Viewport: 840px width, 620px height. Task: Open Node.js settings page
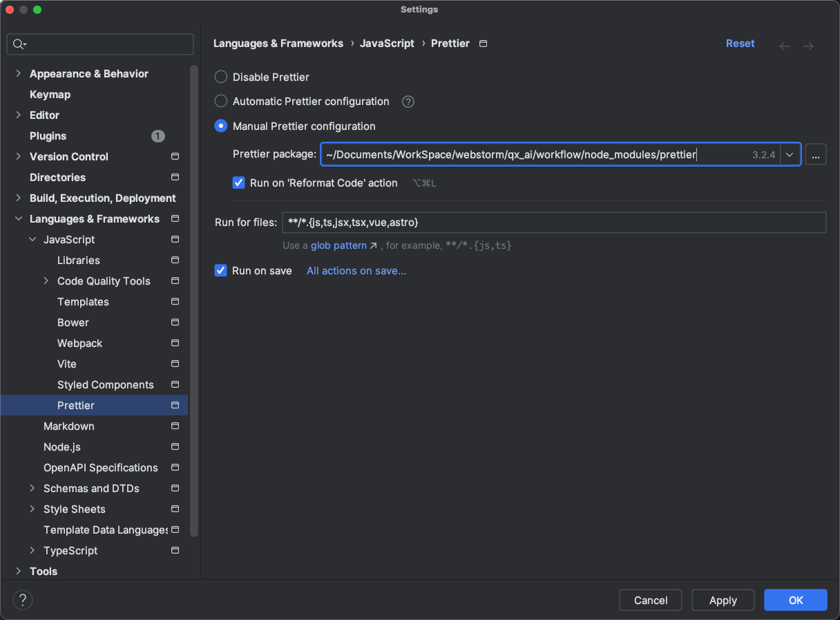pos(62,447)
